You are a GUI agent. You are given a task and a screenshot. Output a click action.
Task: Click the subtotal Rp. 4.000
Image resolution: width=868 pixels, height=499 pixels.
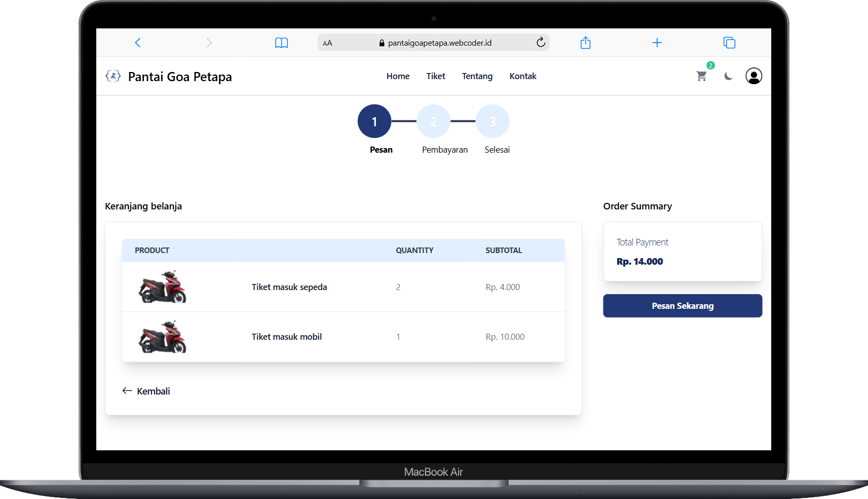point(503,287)
